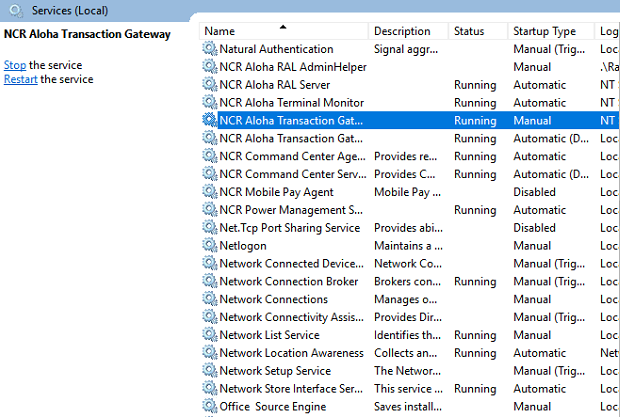Select the NCR Aloha RAL AdminHelper service

(x=293, y=67)
